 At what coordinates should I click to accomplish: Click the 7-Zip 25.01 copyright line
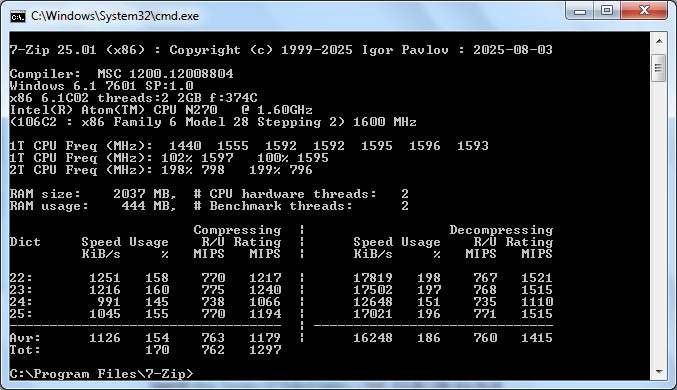[281, 50]
